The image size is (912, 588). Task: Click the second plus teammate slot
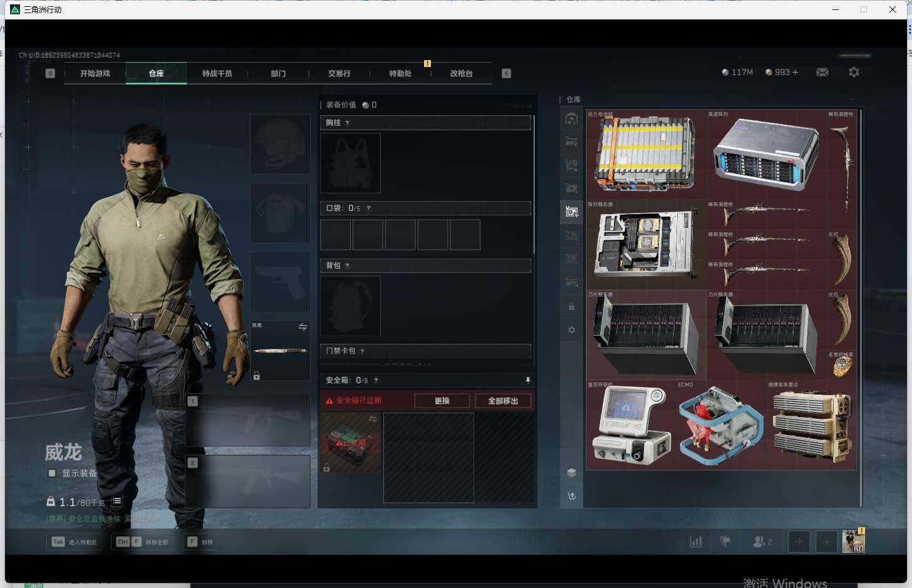[826, 542]
